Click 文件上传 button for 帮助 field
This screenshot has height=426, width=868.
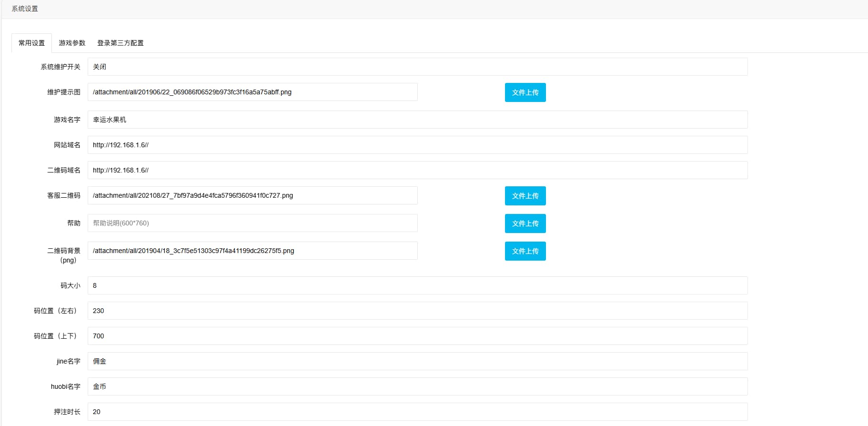point(525,223)
